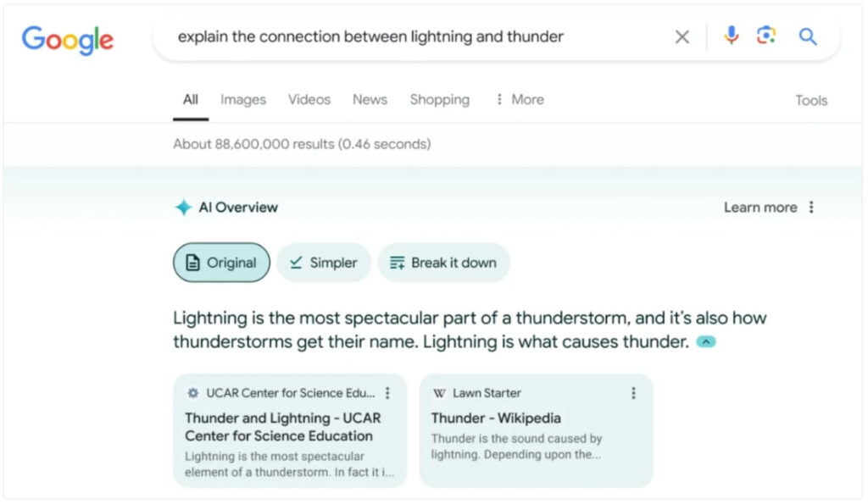
Task: Select the Original overview mode
Action: click(x=221, y=263)
